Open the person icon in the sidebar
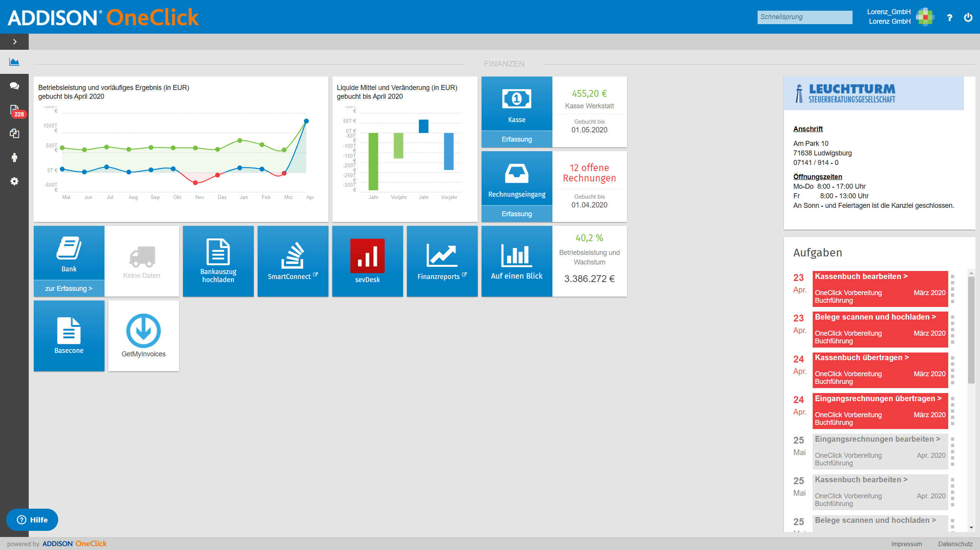Image resolution: width=980 pixels, height=550 pixels. (x=15, y=157)
